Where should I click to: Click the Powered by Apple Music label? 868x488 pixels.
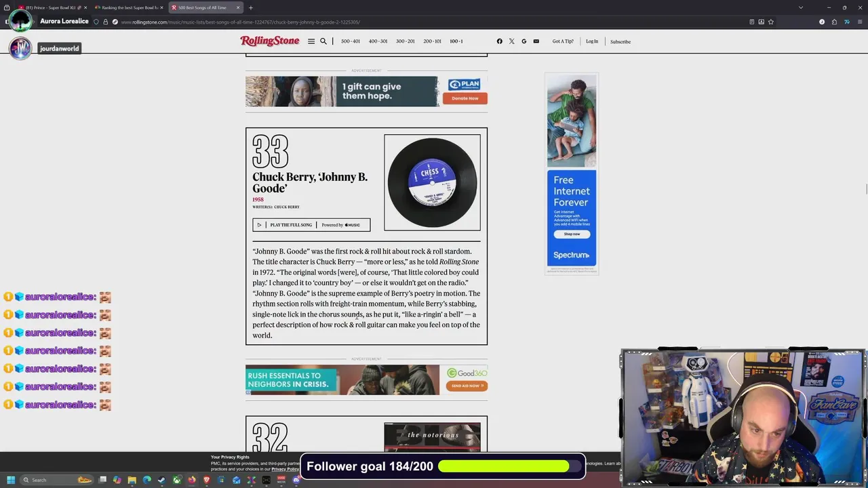341,225
